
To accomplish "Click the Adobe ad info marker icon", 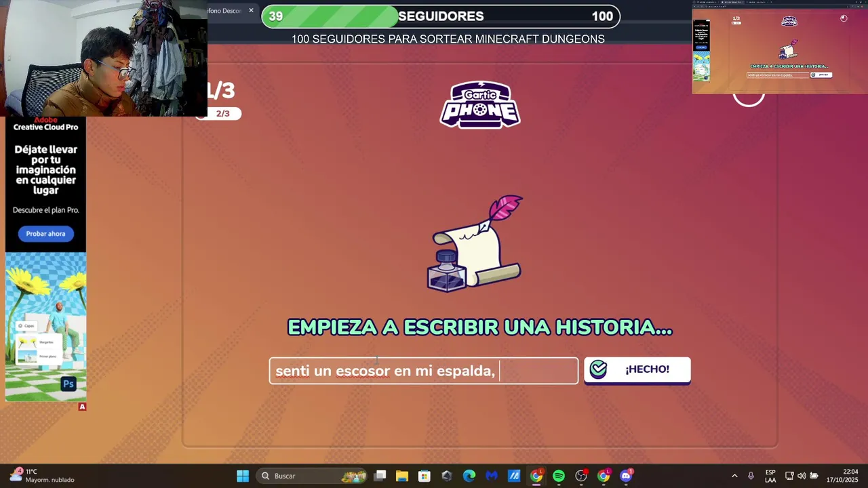I will pyautogui.click(x=82, y=407).
